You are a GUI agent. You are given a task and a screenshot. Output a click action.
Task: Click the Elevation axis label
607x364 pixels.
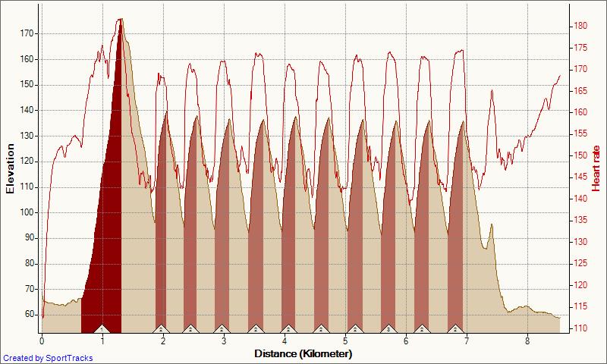10,169
